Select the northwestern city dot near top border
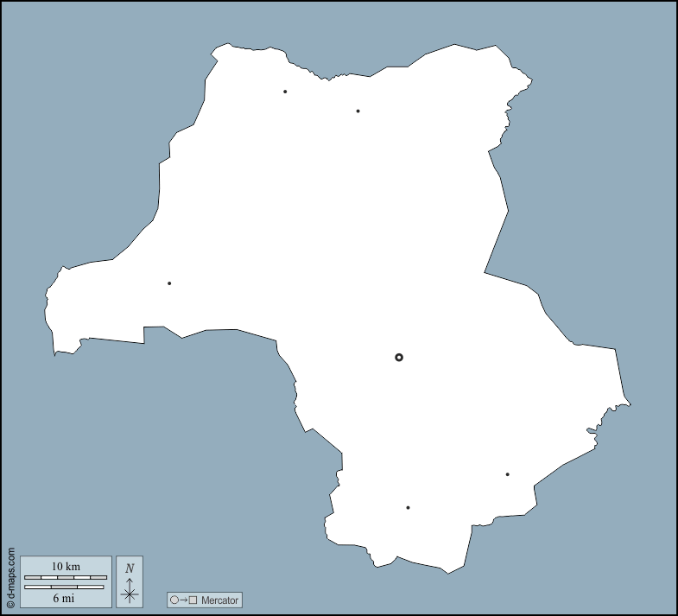 tap(285, 92)
